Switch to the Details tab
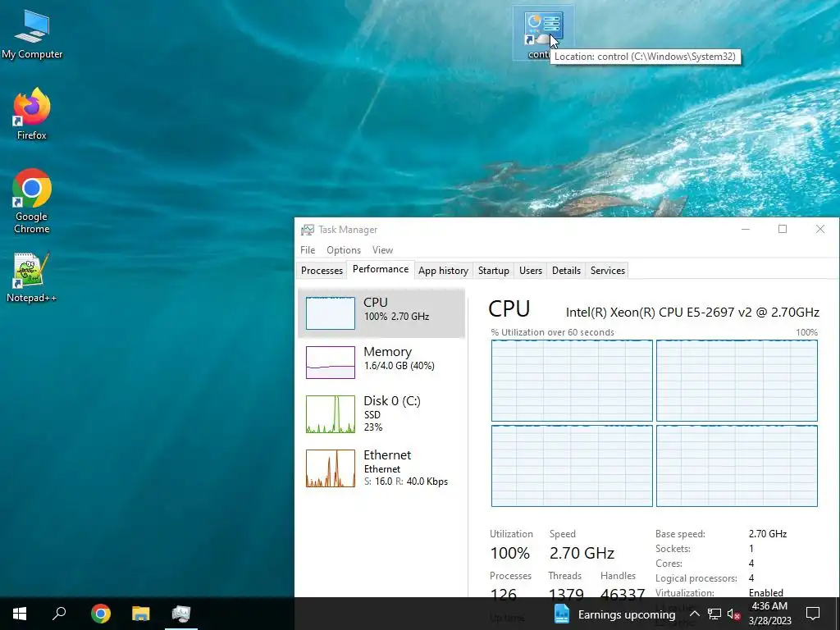840x630 pixels. pyautogui.click(x=566, y=271)
